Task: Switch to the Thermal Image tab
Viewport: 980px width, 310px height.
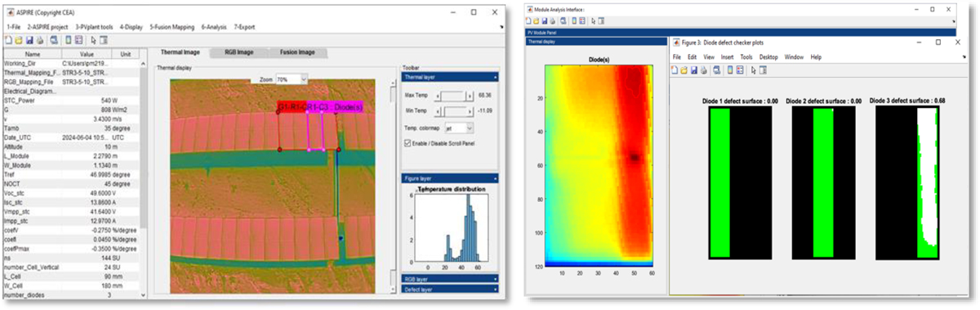Action: [x=180, y=52]
